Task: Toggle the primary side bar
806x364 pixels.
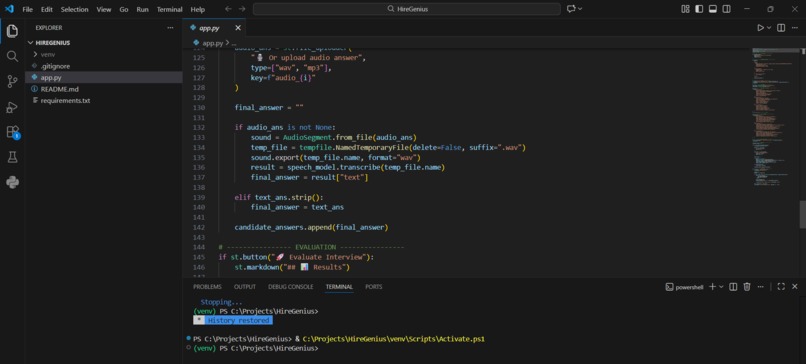Action: [x=699, y=9]
